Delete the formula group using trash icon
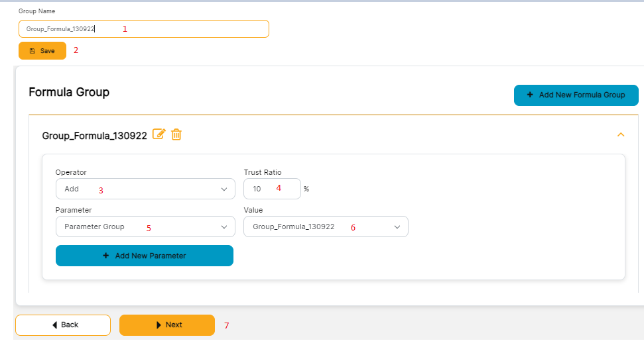 176,134
